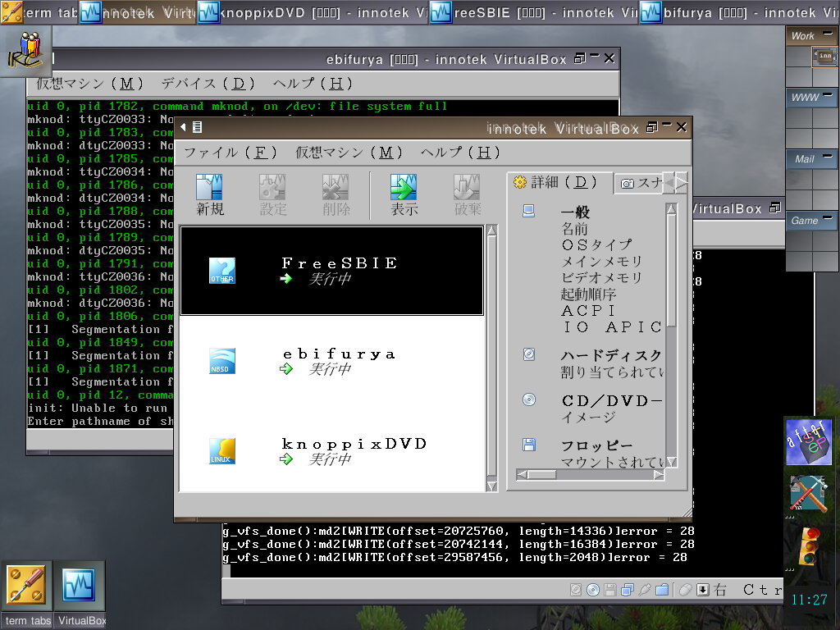This screenshot has width=840, height=630.
Task: Open the IRC desktop icon
Action: coord(25,51)
